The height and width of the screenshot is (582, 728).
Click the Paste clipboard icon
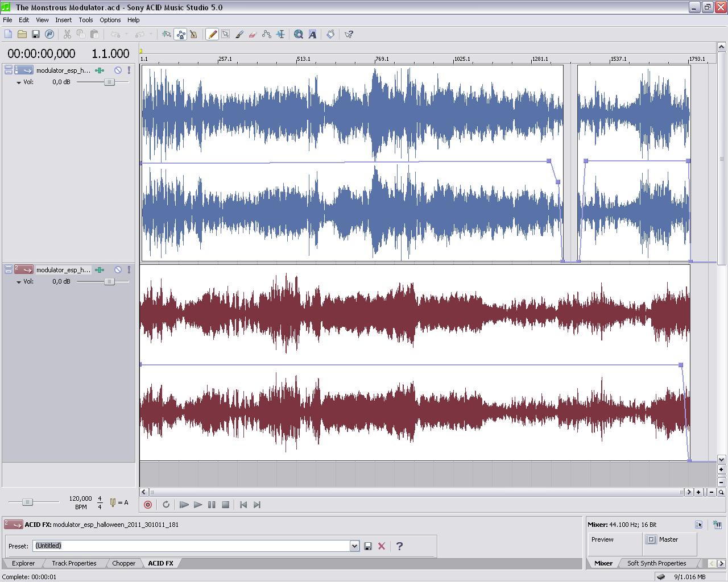click(x=94, y=34)
